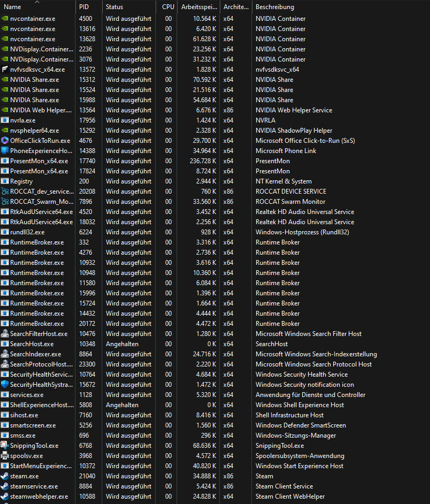Select the Windows-Sitzungs-Manager description
Image resolution: width=430 pixels, height=504 pixels.
pos(296,436)
